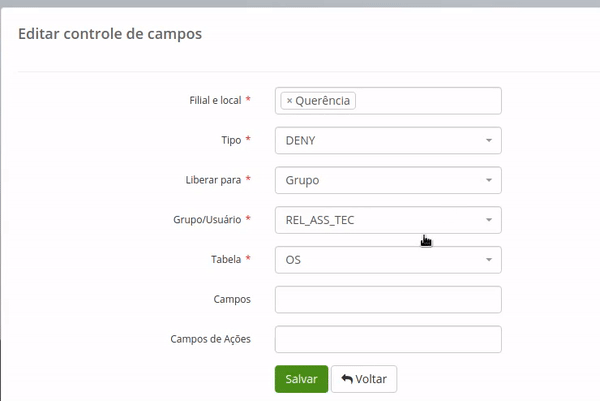
Task: Click the caret arrow of Tabela field
Action: pyautogui.click(x=489, y=260)
